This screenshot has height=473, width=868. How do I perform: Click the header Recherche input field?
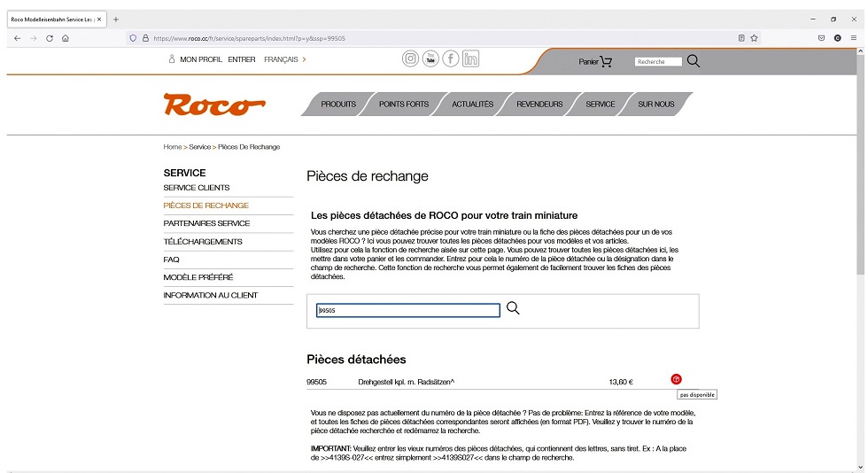(x=659, y=62)
